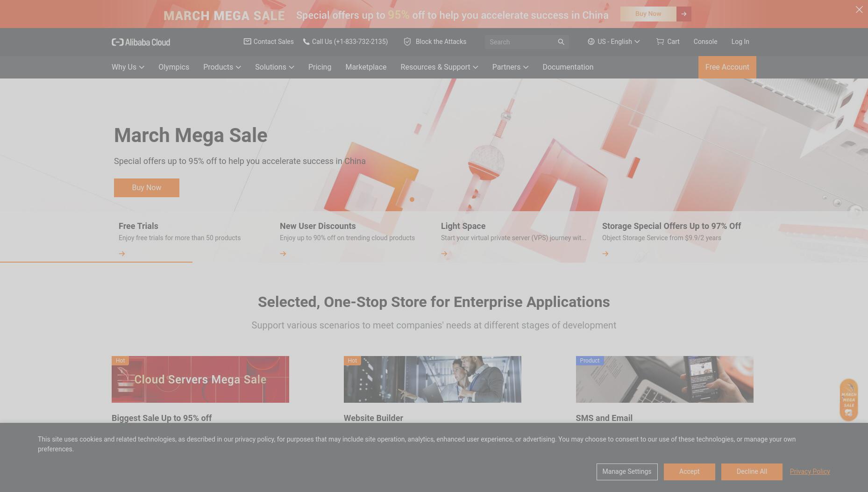
Task: Click the floating March Mega Sale badge
Action: click(849, 400)
